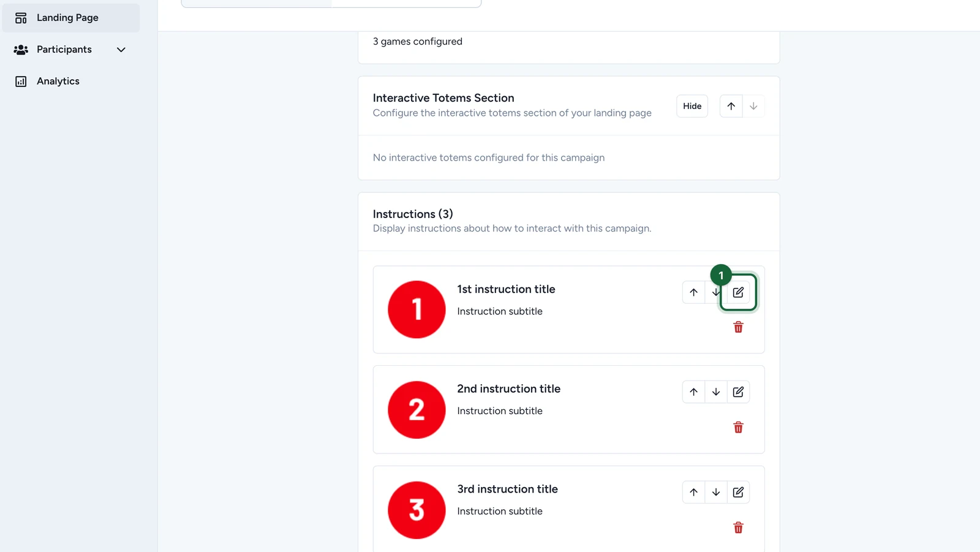Open Participants in the sidebar

click(71, 50)
